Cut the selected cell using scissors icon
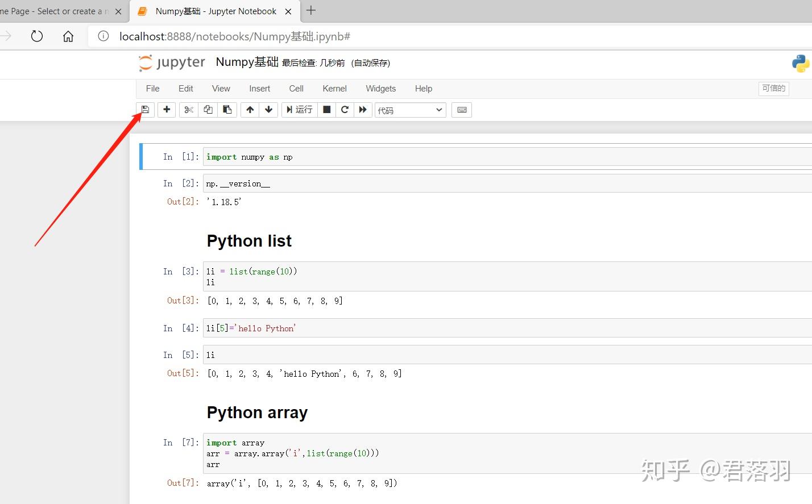The image size is (812, 504). 188,110
